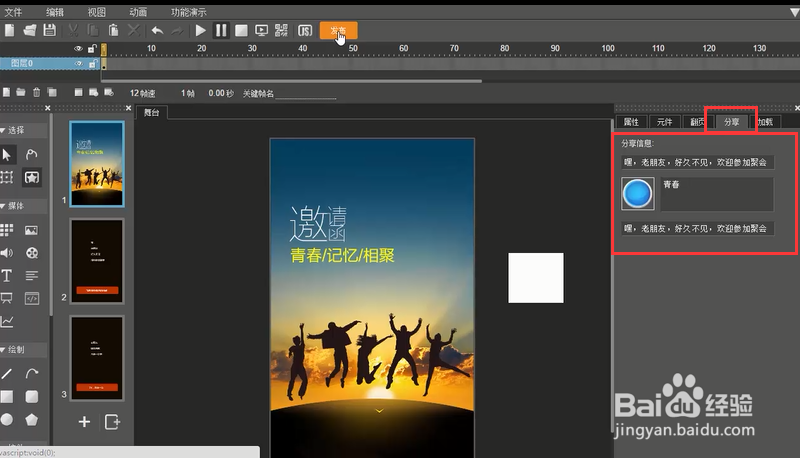Delete the selected layer with trash icon
Screen dimensions: 800x458
click(36, 92)
